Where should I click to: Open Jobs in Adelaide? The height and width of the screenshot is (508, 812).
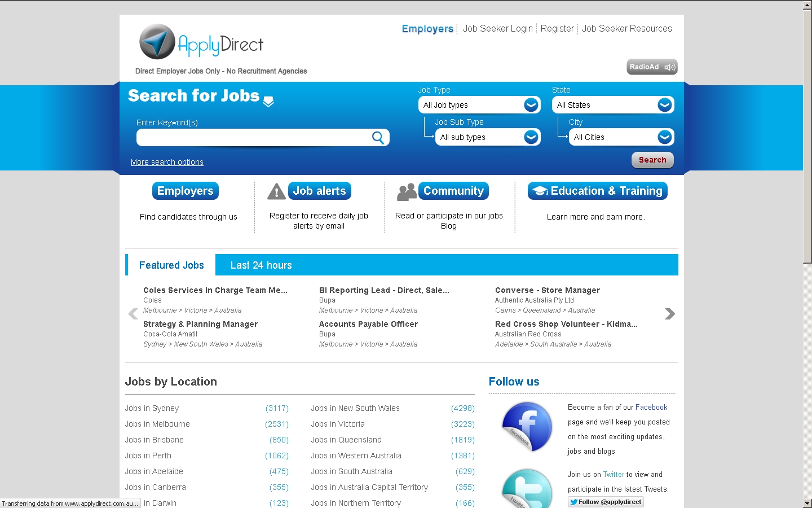click(x=154, y=471)
